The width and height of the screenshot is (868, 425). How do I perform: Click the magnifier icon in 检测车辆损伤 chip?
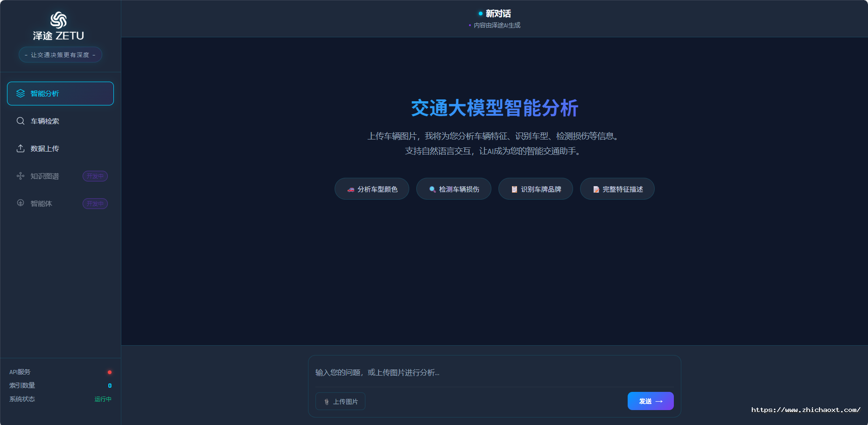[432, 189]
